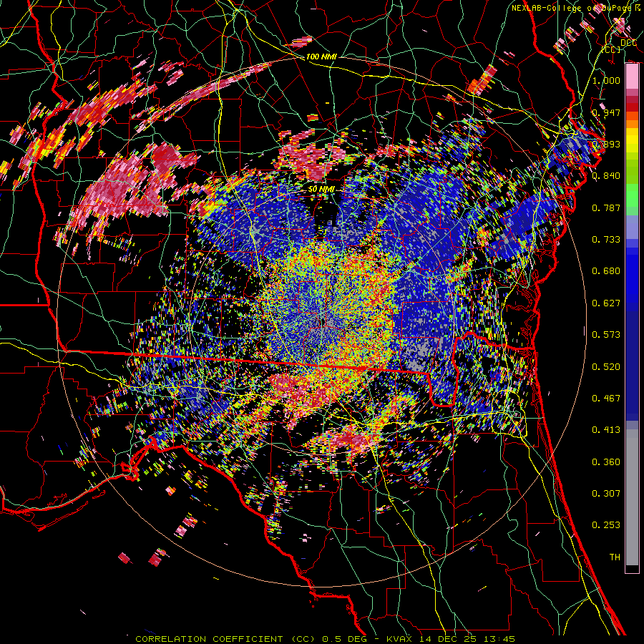Click the 0.307 legend value

pyautogui.click(x=606, y=494)
